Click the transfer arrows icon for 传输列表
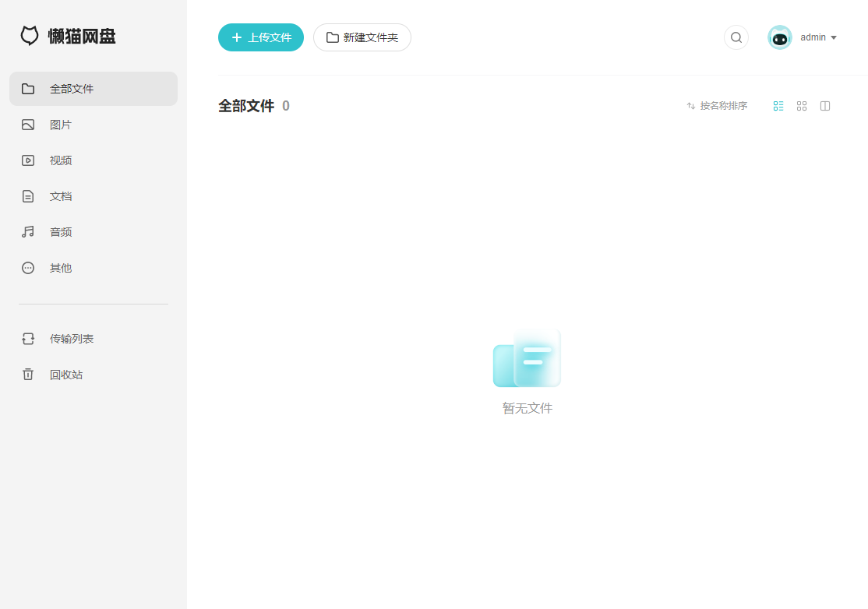The height and width of the screenshot is (609, 868). pyautogui.click(x=28, y=339)
